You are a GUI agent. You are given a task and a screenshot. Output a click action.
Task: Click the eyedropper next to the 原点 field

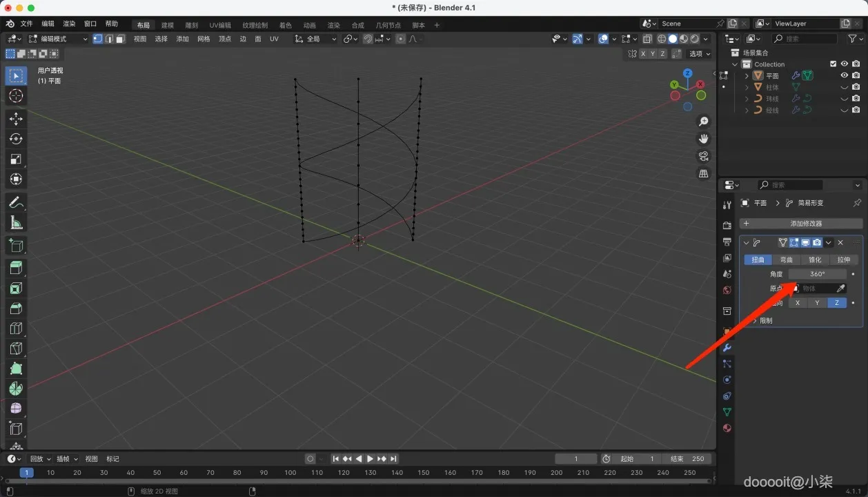coord(840,289)
